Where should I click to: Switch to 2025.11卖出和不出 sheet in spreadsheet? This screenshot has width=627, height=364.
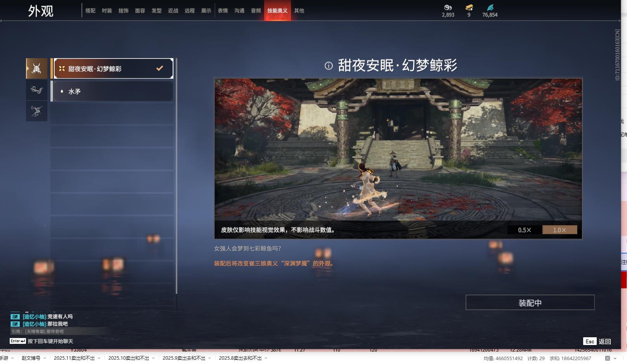[x=74, y=358]
